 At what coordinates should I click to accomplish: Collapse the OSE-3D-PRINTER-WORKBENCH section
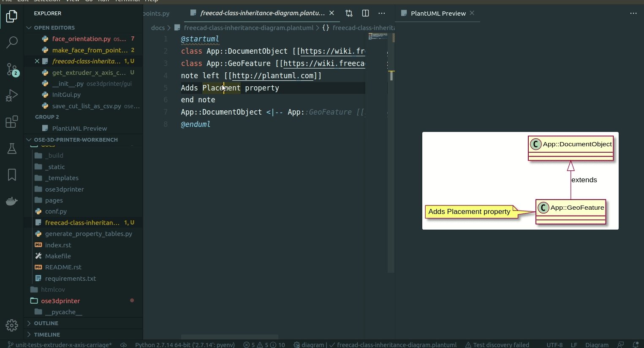83,140
